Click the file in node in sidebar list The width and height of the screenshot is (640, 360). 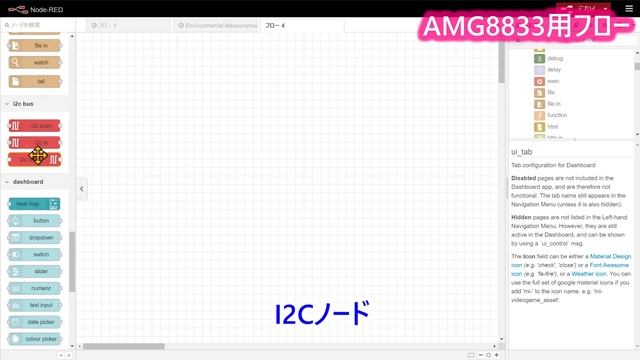click(548, 104)
